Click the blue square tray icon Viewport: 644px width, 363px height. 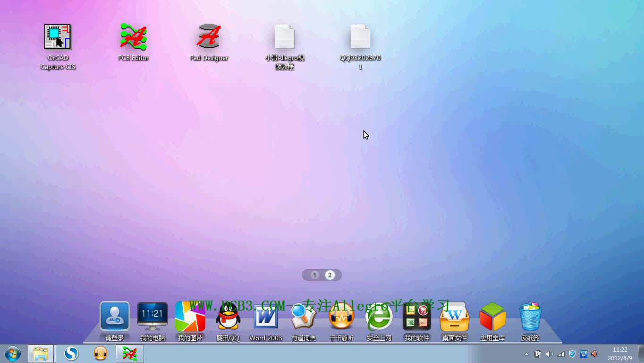(584, 354)
